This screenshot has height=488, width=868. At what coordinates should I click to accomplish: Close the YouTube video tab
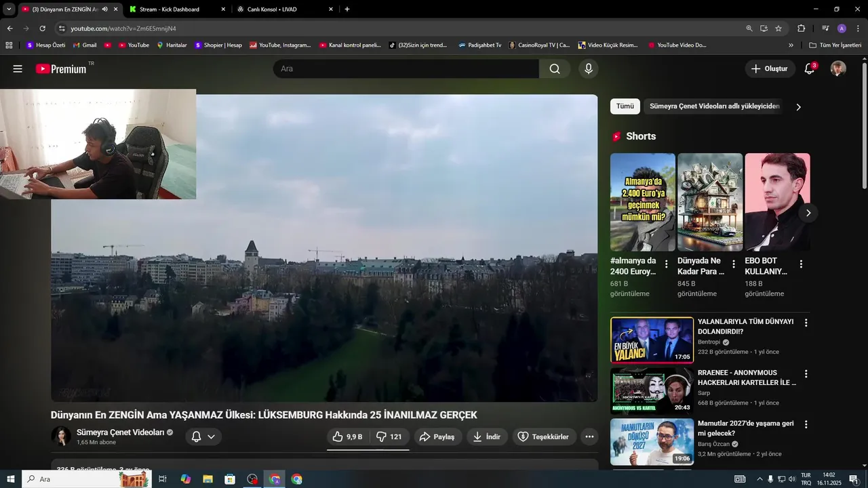coord(115,9)
